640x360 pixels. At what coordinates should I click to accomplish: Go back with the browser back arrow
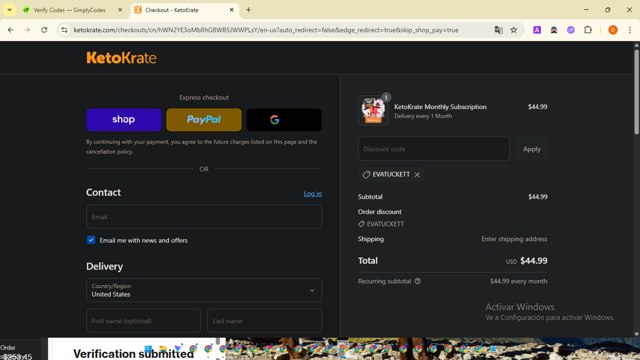[11, 30]
